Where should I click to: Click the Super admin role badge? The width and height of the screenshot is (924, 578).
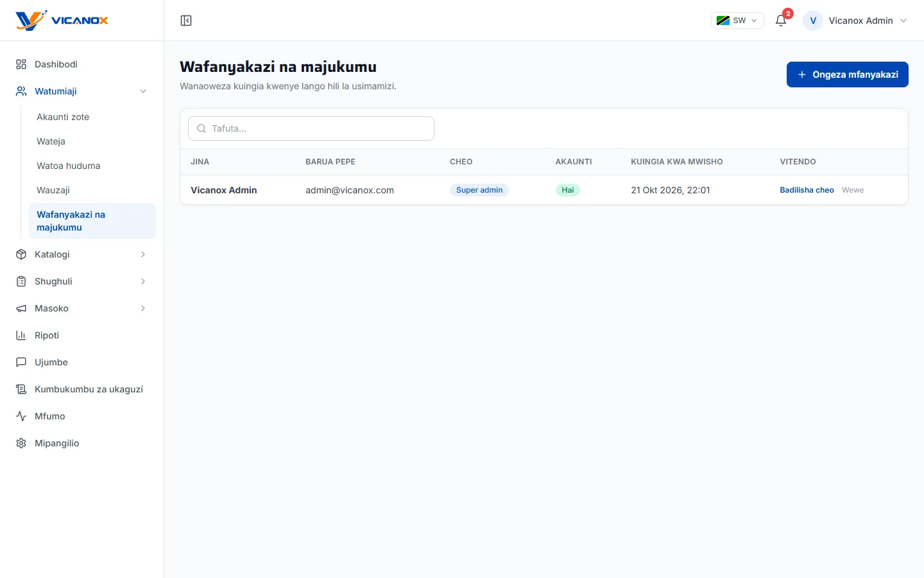[x=479, y=190]
